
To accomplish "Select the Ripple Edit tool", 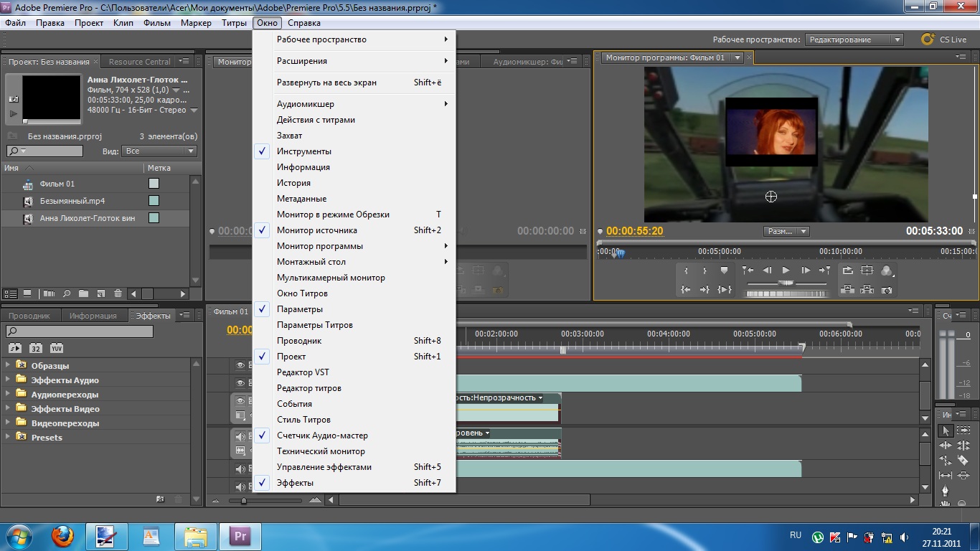I will [946, 446].
